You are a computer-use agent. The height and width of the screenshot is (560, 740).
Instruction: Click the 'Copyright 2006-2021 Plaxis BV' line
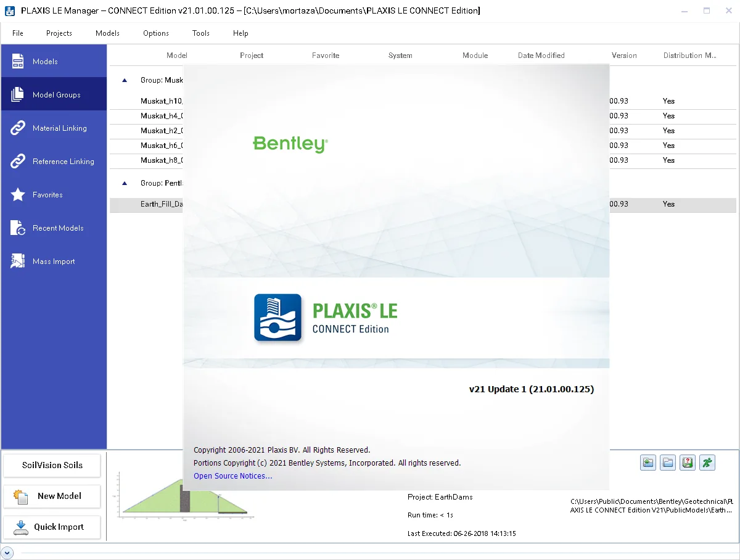click(282, 450)
